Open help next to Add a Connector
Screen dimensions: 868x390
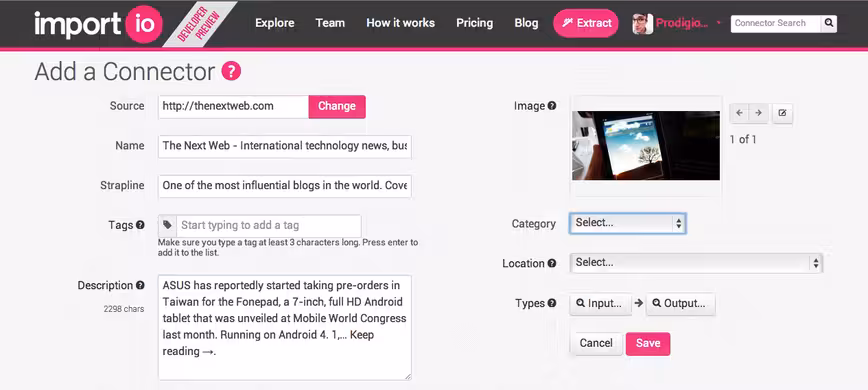pyautogui.click(x=231, y=71)
